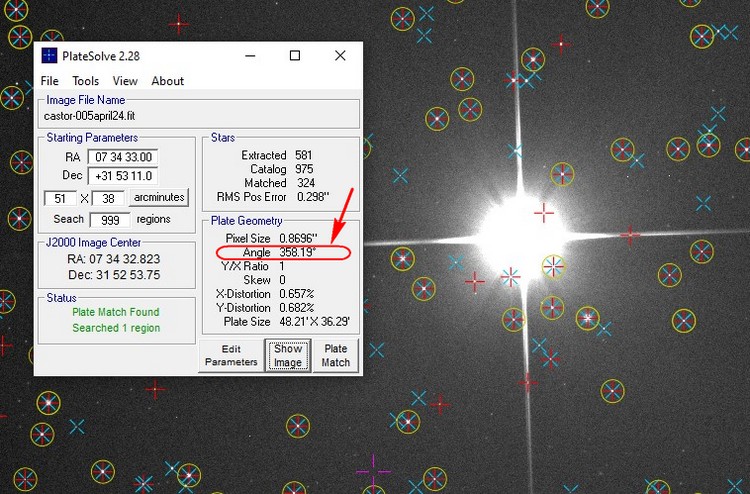
Task: Select the field width box showing 51
Action: (x=60, y=198)
